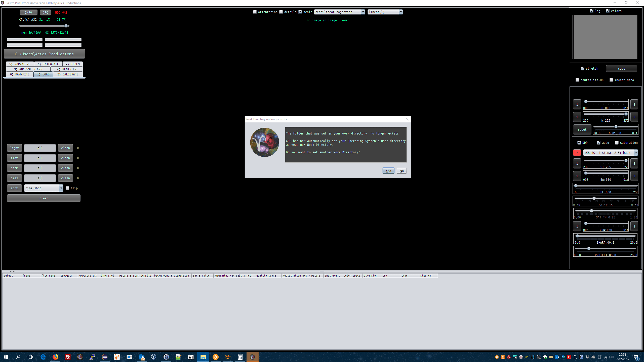Click the Dropbox tray icon
644x362 pixels.
[587, 357]
